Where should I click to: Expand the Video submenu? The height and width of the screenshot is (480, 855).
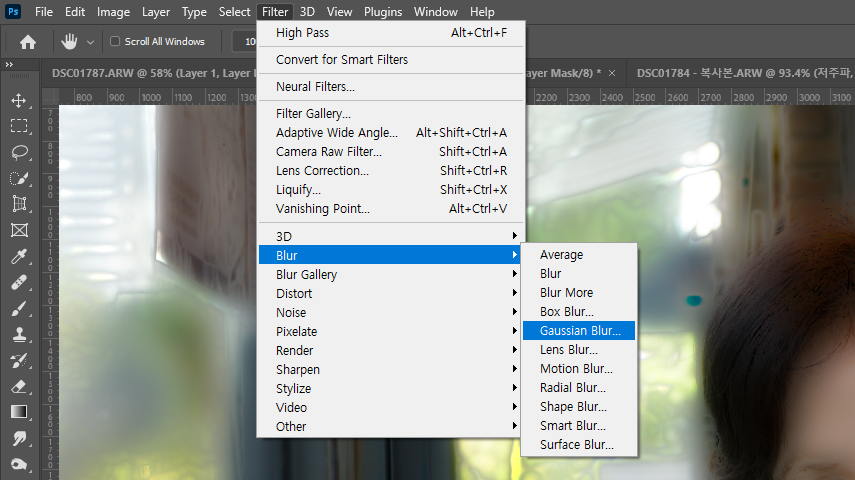coord(391,407)
